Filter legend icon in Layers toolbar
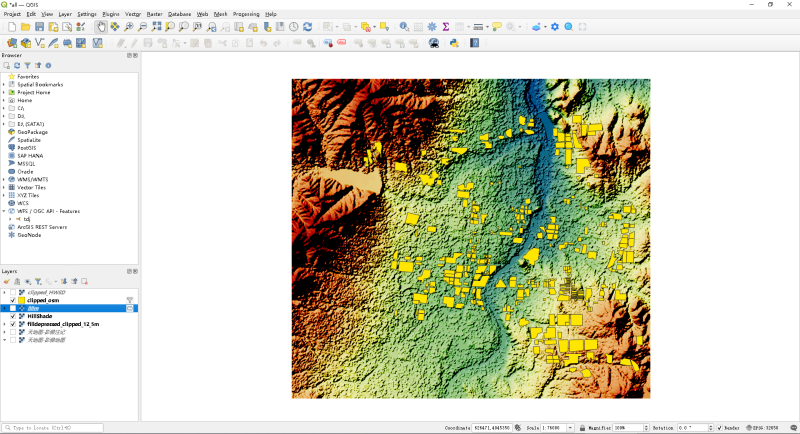The width and height of the screenshot is (800, 434). [x=38, y=282]
